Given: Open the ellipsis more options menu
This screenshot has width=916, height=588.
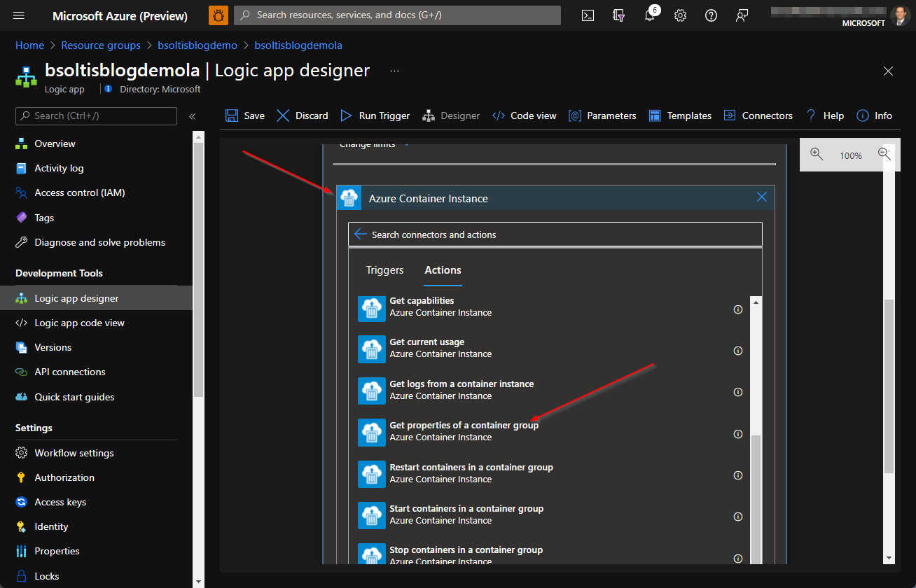Looking at the screenshot, I should click(395, 71).
